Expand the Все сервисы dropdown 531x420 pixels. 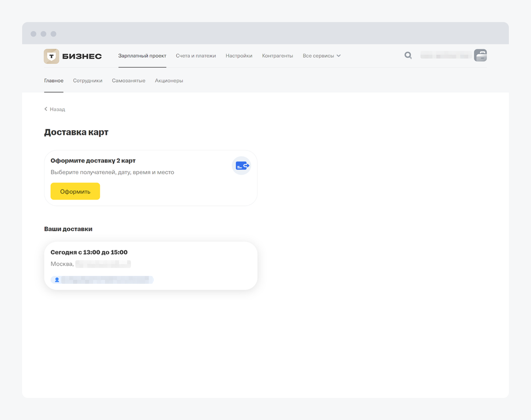(x=321, y=56)
